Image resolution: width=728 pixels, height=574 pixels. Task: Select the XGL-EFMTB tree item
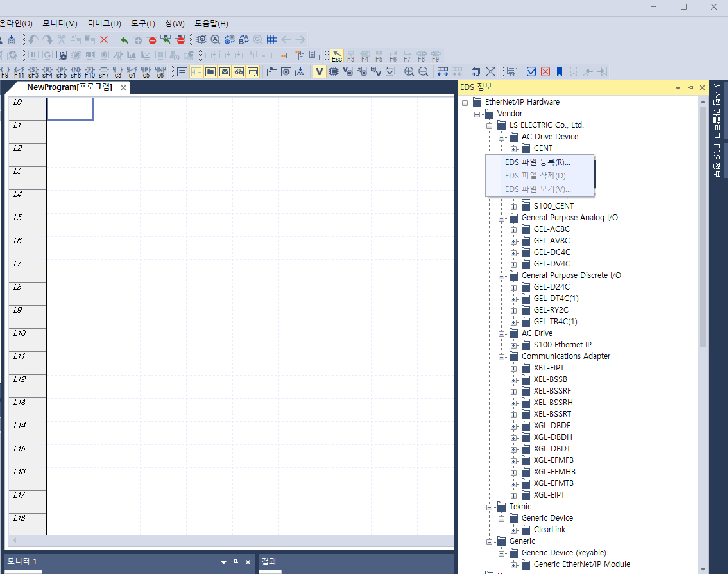553,483
